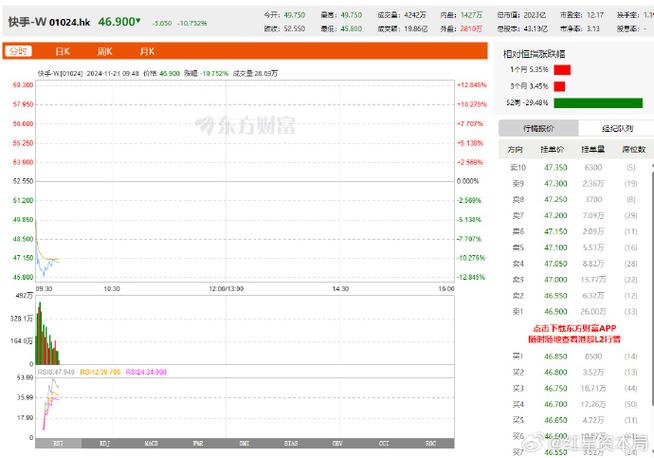Click the 12:00/13:00 time axis label
Screen dimensions: 654x458
coord(226,289)
